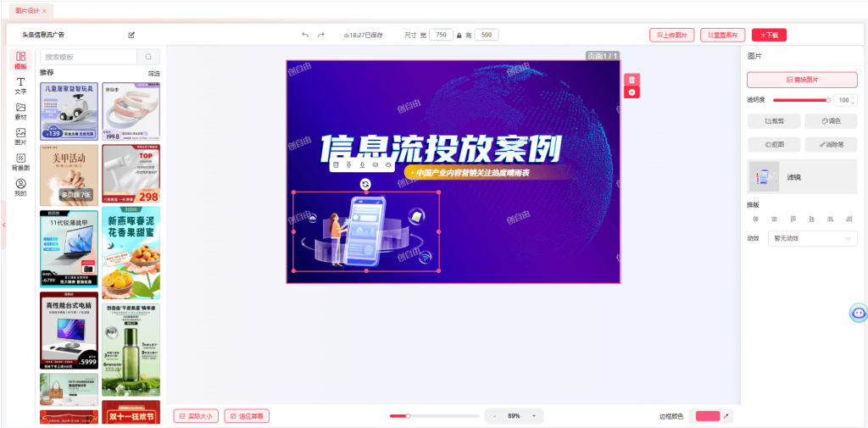Rotate selected image using rotation handle
The image size is (868, 428).
click(x=365, y=184)
